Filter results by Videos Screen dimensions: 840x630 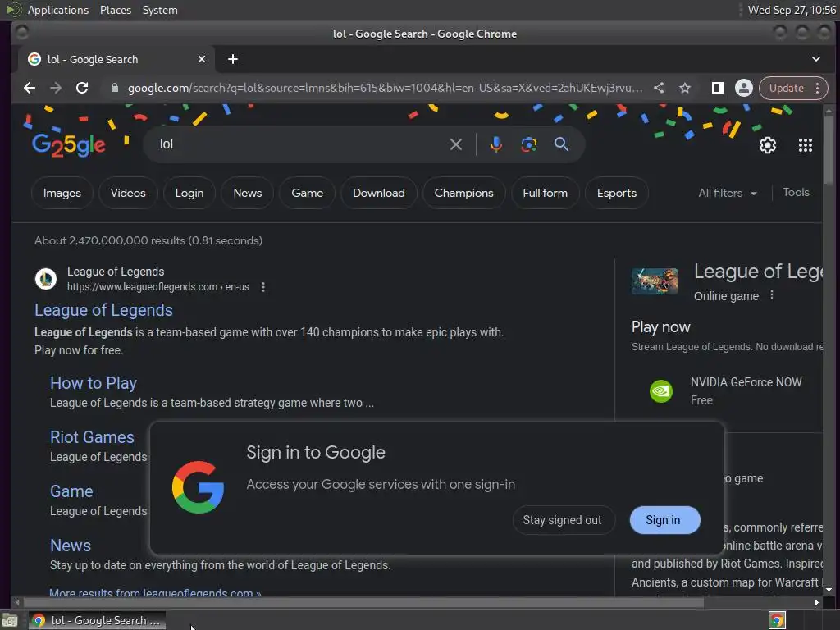[128, 193]
